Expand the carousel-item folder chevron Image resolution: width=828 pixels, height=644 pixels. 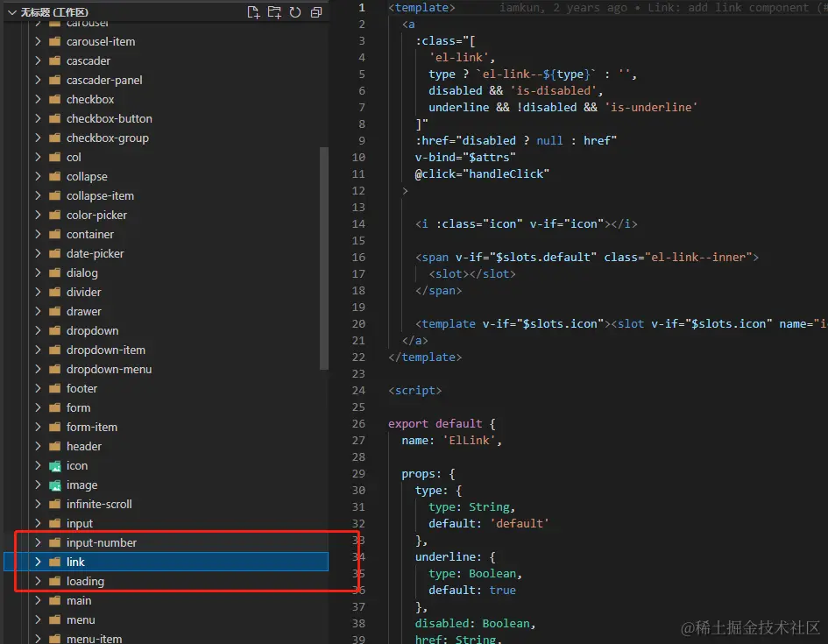point(38,41)
